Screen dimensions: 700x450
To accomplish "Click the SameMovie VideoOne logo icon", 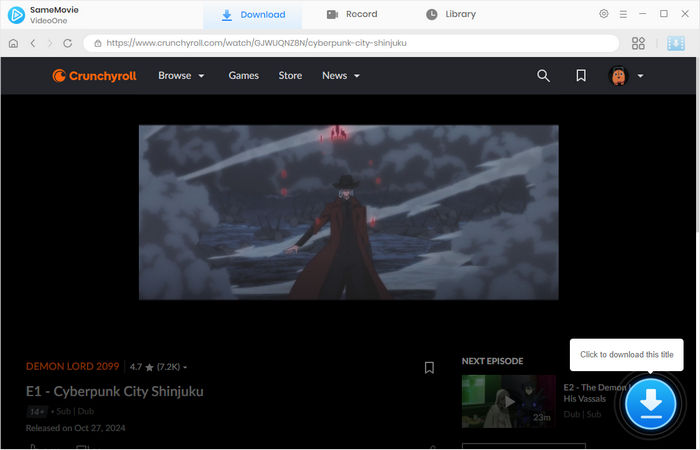I will (16, 15).
